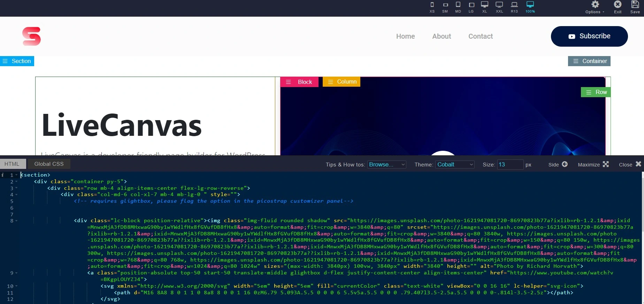Switch to XL desktop viewport
Image resolution: width=644 pixels, height=304 pixels.
click(485, 7)
